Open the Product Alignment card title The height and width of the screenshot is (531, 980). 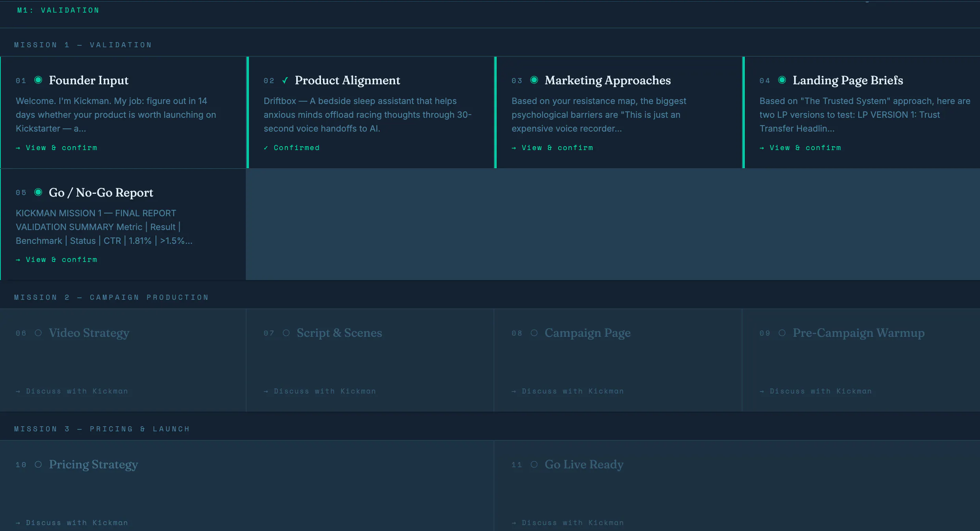tap(347, 80)
